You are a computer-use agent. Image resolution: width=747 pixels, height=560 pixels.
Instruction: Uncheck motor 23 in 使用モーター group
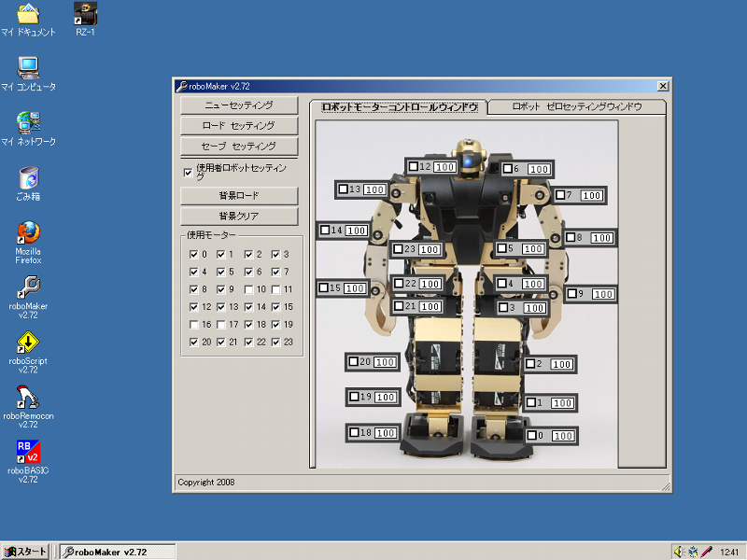click(275, 342)
